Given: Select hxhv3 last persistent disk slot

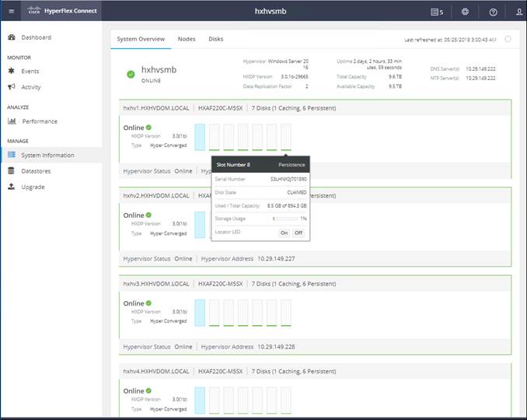Looking at the screenshot, I should [286, 313].
